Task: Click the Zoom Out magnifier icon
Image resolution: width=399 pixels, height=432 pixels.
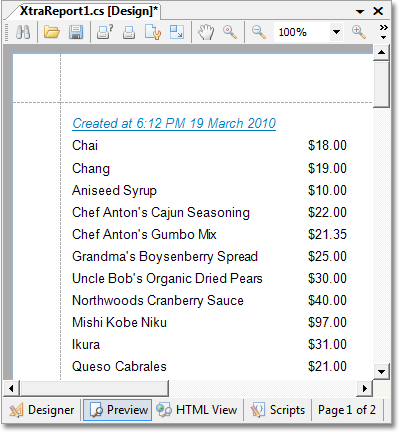Action: pyautogui.click(x=259, y=32)
